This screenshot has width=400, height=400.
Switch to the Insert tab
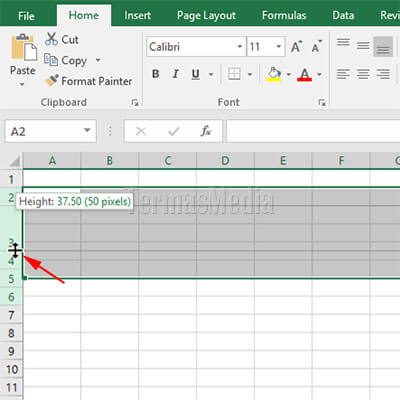pos(137,15)
